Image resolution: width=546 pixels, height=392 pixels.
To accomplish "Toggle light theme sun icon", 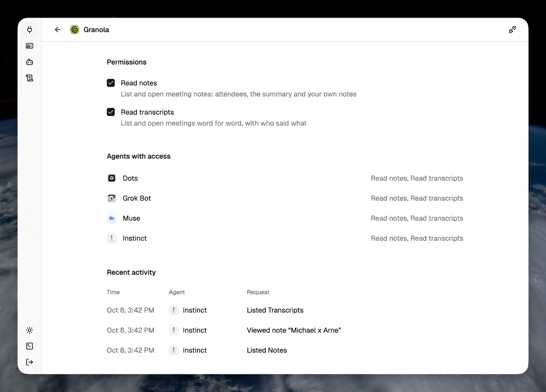I will 30,330.
